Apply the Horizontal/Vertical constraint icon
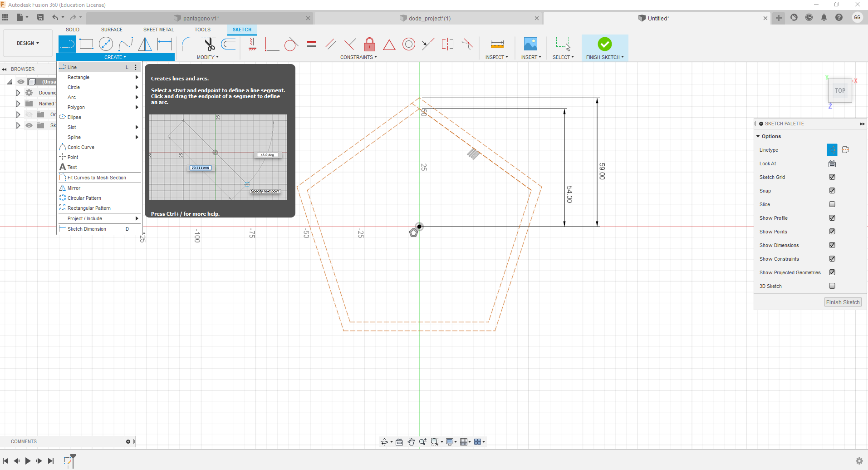This screenshot has height=470, width=868. [x=252, y=44]
